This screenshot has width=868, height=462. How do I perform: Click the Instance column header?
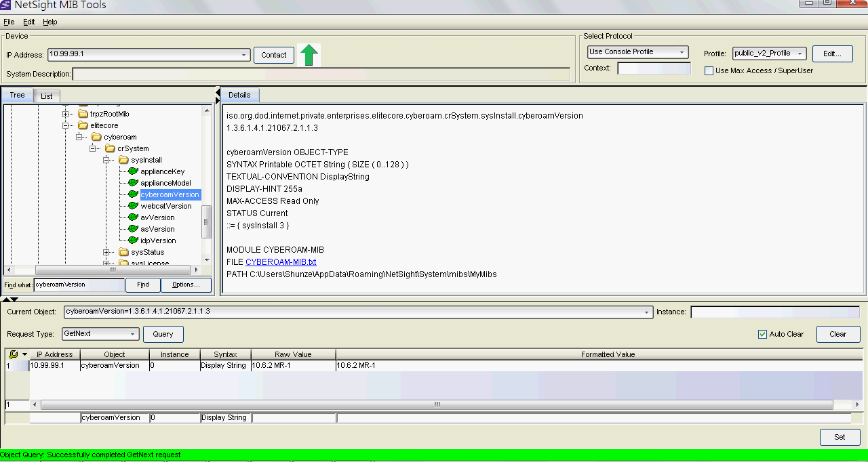tap(175, 354)
